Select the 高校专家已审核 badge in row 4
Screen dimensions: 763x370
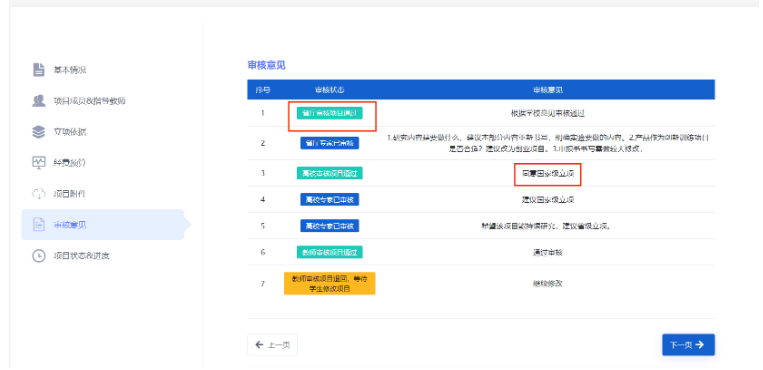[x=330, y=199]
